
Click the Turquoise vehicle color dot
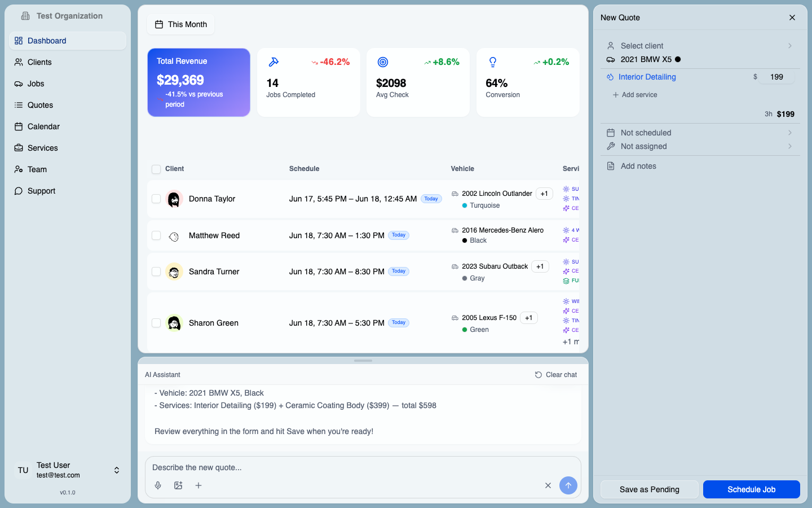click(465, 205)
